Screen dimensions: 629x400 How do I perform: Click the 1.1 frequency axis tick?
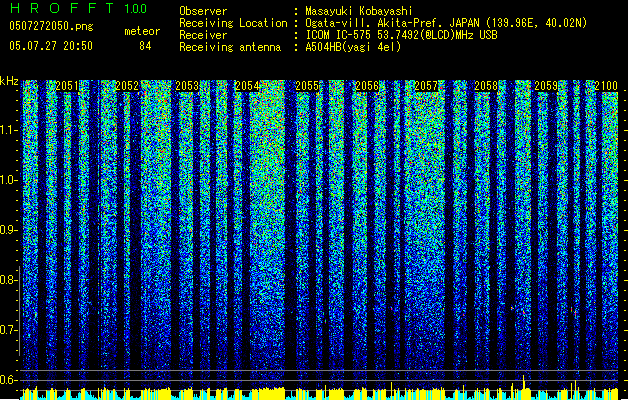tap(10, 130)
